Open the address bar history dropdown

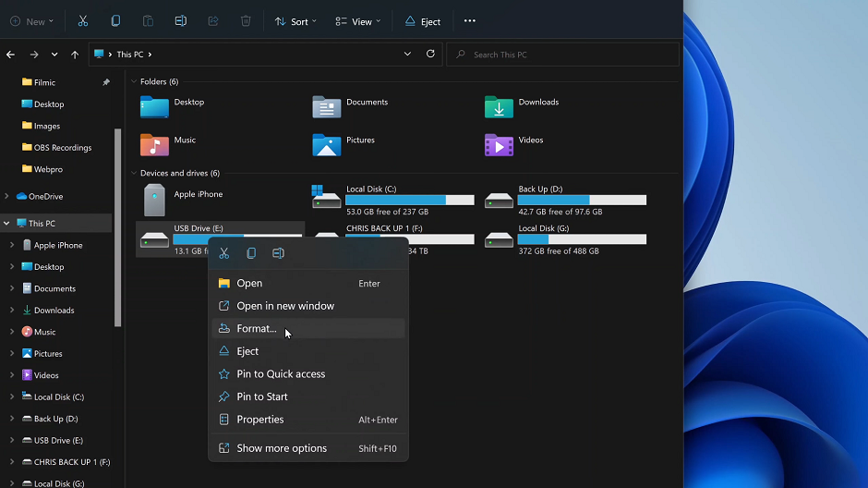point(407,54)
